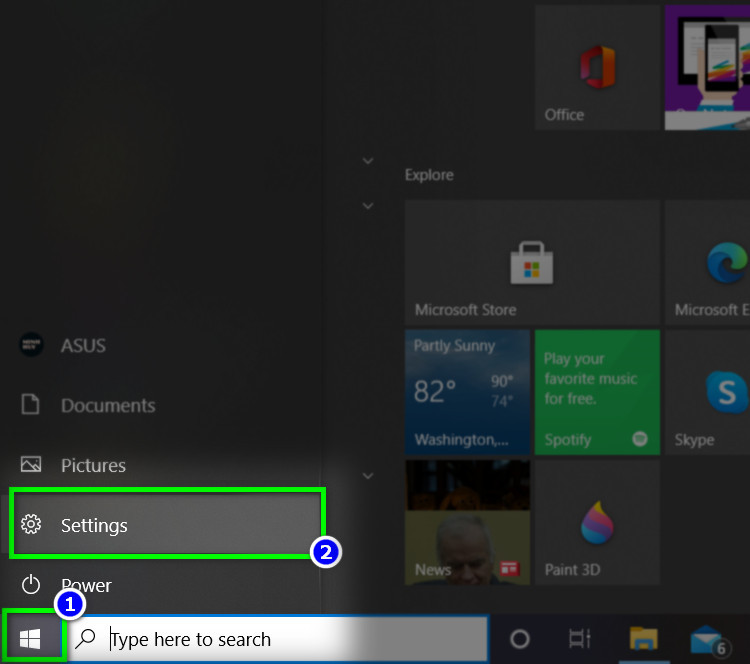The width and height of the screenshot is (750, 664).
Task: Expand the chevron beside the News tile
Action: 368,476
